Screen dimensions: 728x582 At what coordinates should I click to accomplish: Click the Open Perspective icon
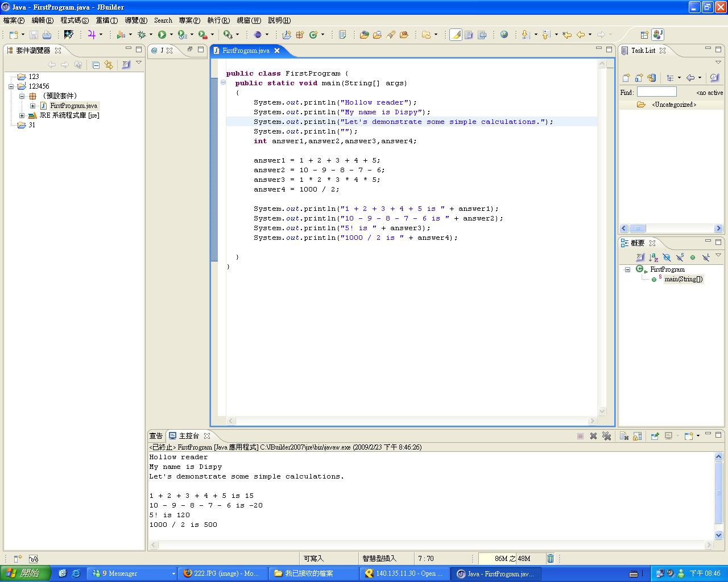(644, 35)
